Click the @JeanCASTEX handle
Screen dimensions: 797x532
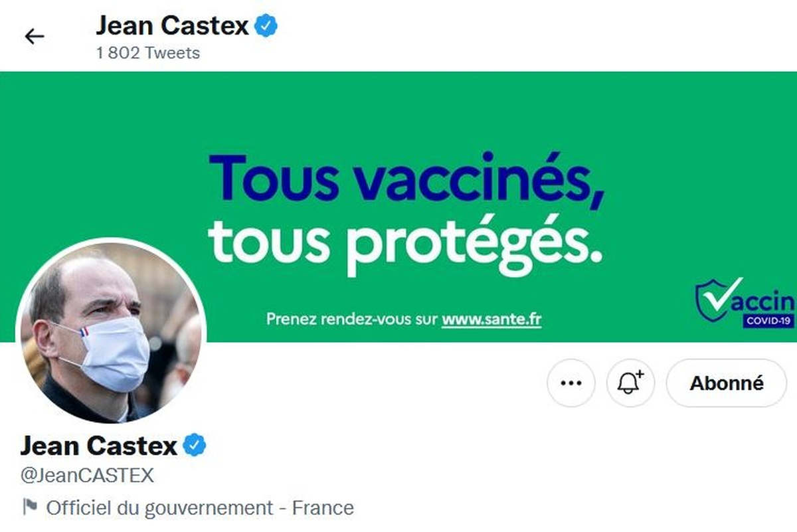click(87, 476)
